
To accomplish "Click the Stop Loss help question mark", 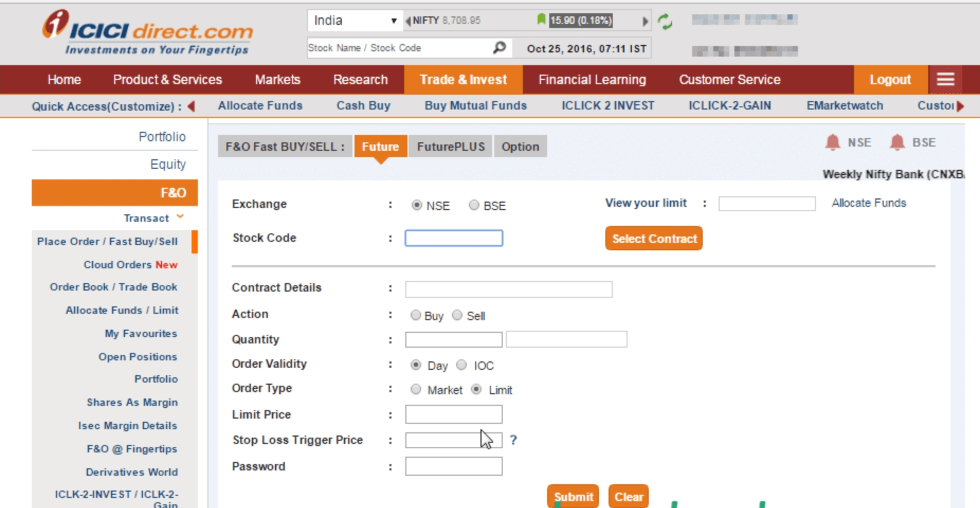I will pyautogui.click(x=513, y=440).
